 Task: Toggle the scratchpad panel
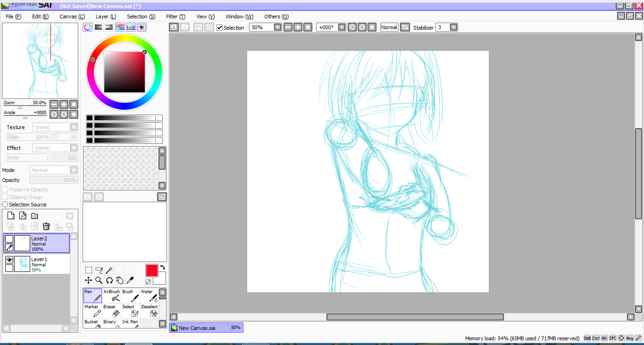pos(142,27)
